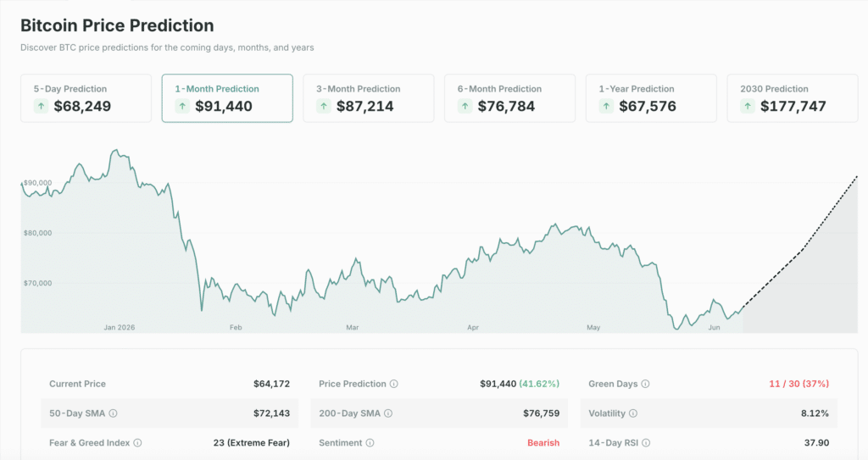The image size is (868, 460).
Task: Click the Bearish sentiment value
Action: click(x=543, y=443)
